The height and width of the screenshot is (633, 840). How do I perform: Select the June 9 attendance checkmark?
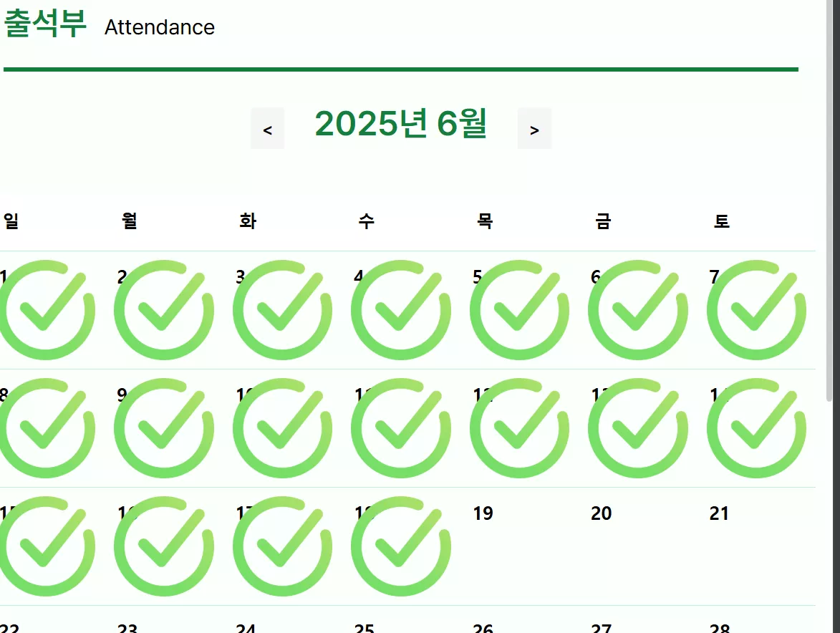(164, 428)
